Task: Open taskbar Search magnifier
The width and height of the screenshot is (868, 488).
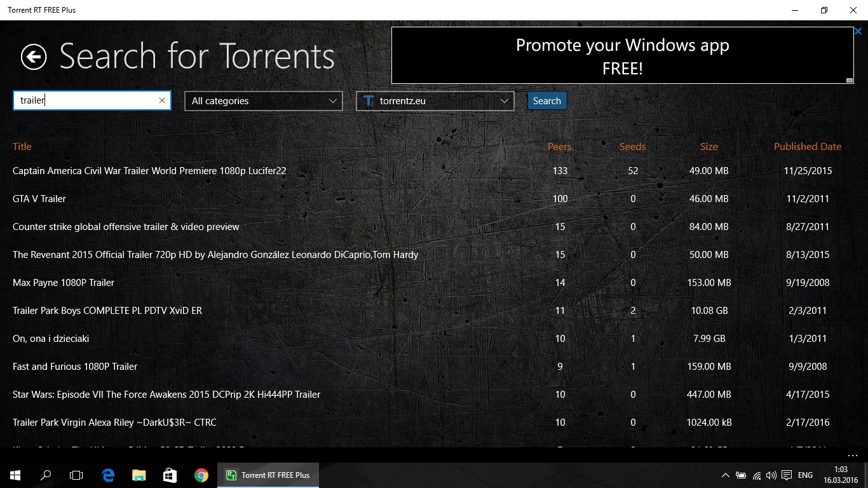Action: (46, 475)
